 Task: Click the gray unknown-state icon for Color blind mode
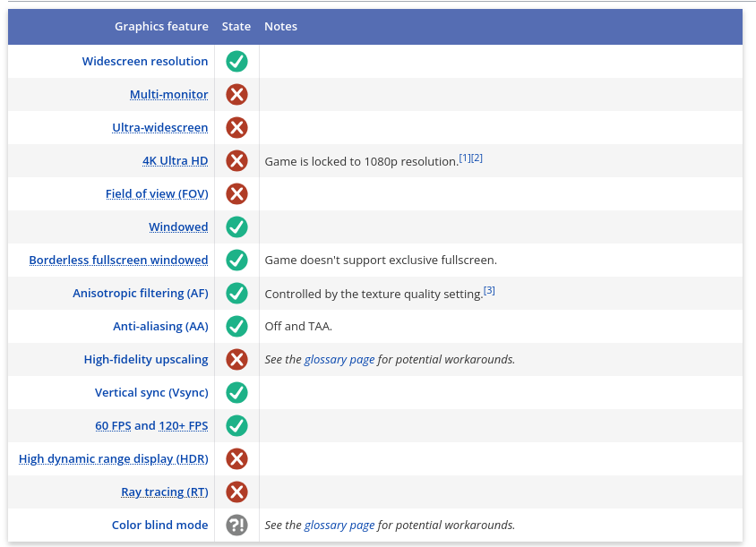click(236, 525)
